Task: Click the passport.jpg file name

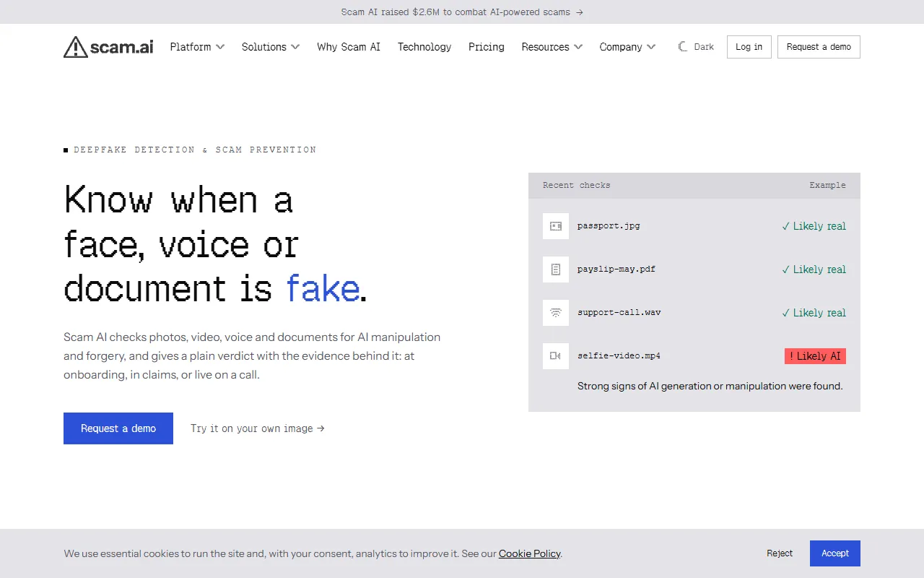Action: (609, 226)
